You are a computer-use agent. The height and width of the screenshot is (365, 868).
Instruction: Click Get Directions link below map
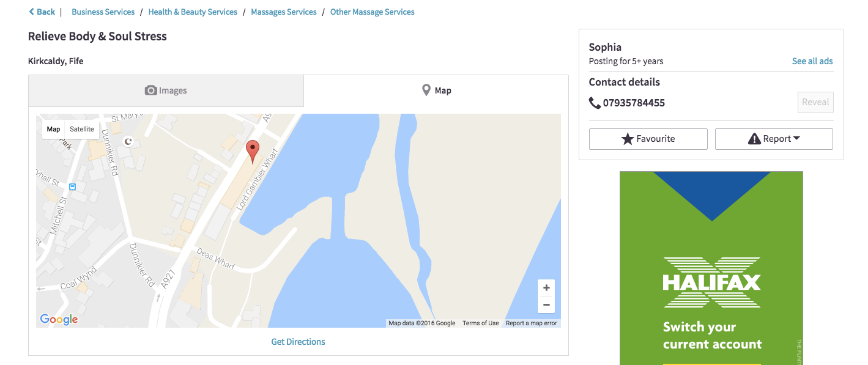coord(299,342)
